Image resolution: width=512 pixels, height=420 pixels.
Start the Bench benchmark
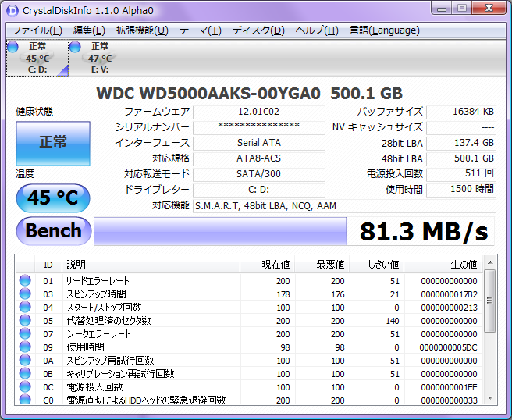pyautogui.click(x=54, y=230)
